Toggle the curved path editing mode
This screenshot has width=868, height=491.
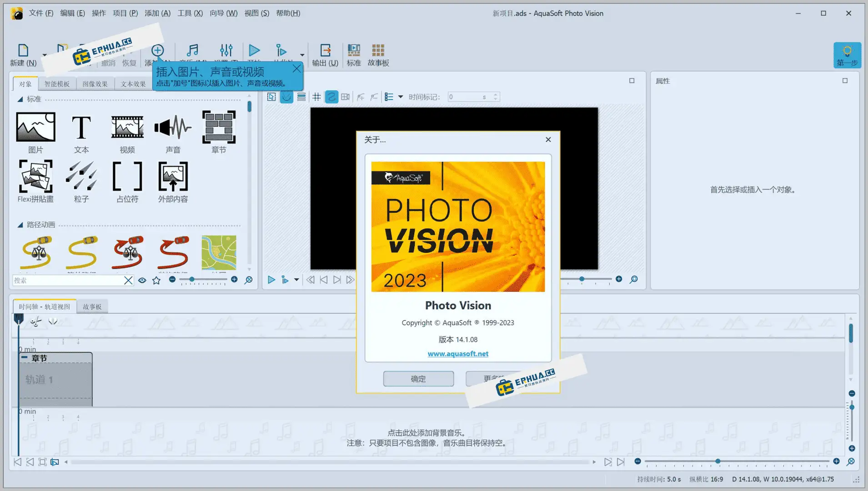(x=331, y=96)
